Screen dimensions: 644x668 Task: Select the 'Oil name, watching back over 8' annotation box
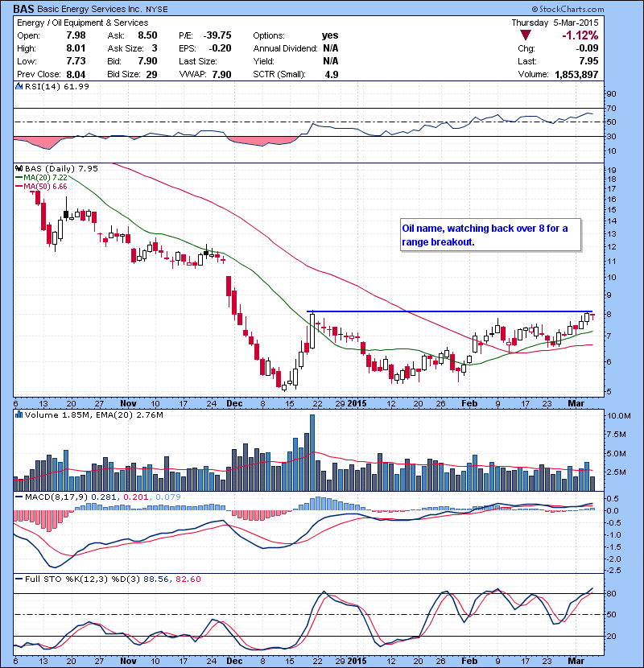(x=490, y=235)
